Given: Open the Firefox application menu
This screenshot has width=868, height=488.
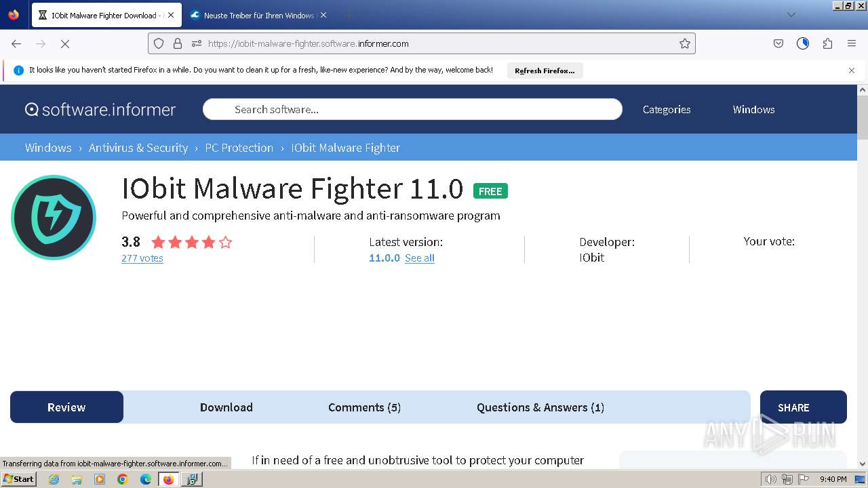Looking at the screenshot, I should (x=852, y=43).
